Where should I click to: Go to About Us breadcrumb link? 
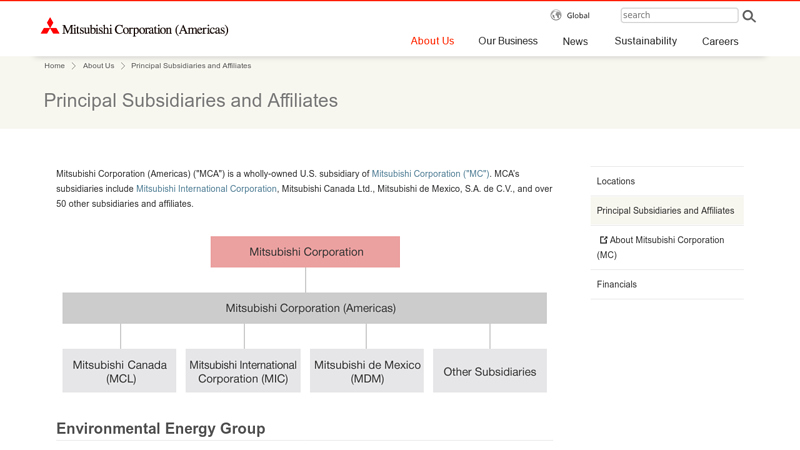coord(98,66)
